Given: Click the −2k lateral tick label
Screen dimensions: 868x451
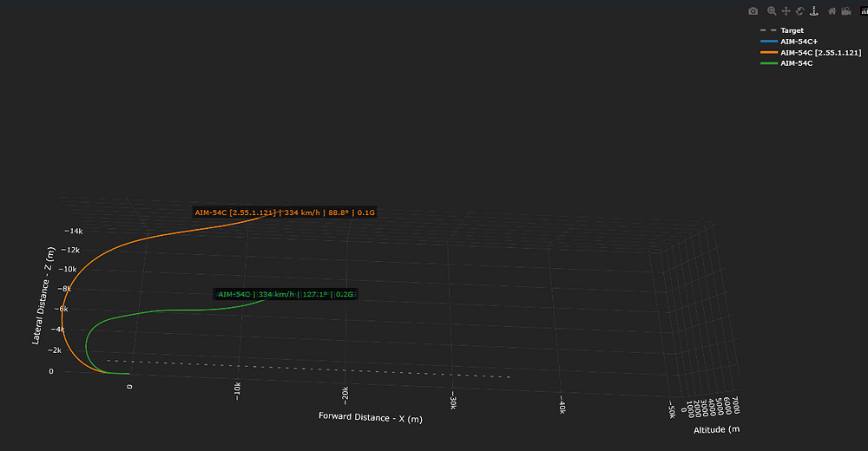Looking at the screenshot, I should (x=54, y=350).
